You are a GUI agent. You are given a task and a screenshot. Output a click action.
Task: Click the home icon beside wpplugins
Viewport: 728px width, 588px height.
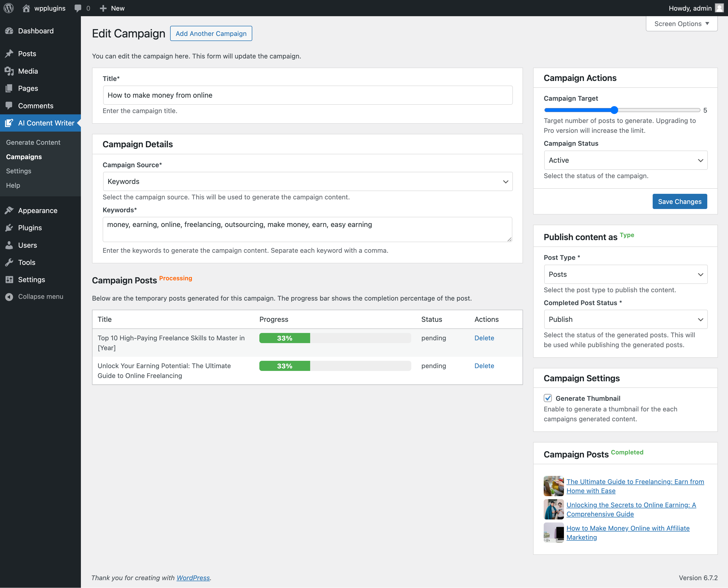26,8
